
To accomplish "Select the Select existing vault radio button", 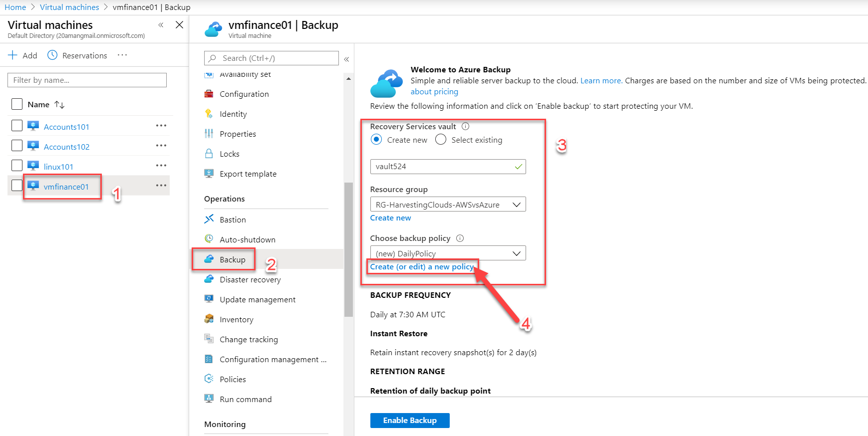I will point(441,140).
